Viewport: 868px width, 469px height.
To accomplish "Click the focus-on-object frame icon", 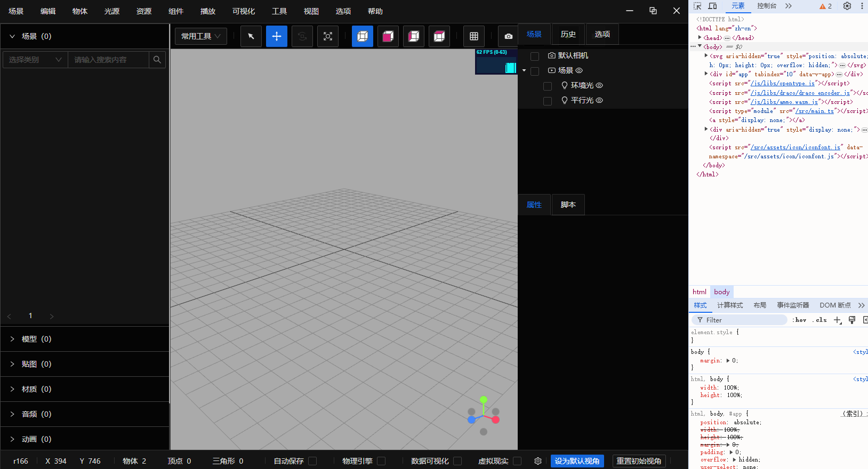I will (328, 36).
